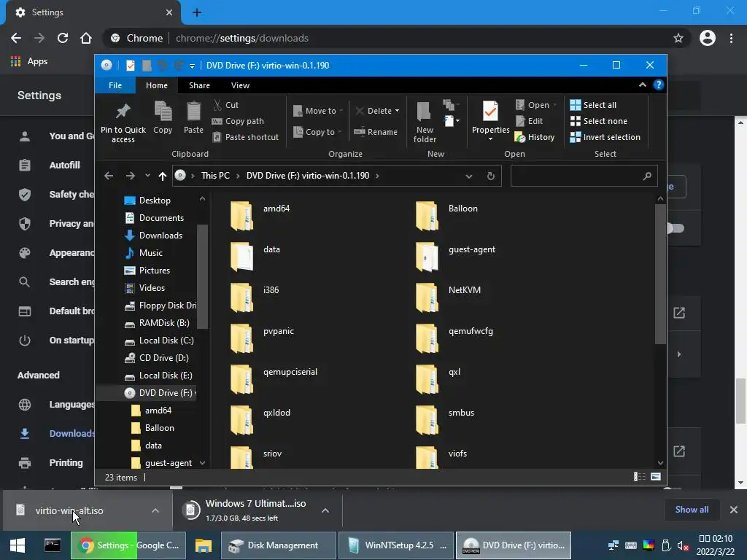Click Copy path in Clipboard group
Image resolution: width=747 pixels, height=560 pixels.
[x=238, y=121]
